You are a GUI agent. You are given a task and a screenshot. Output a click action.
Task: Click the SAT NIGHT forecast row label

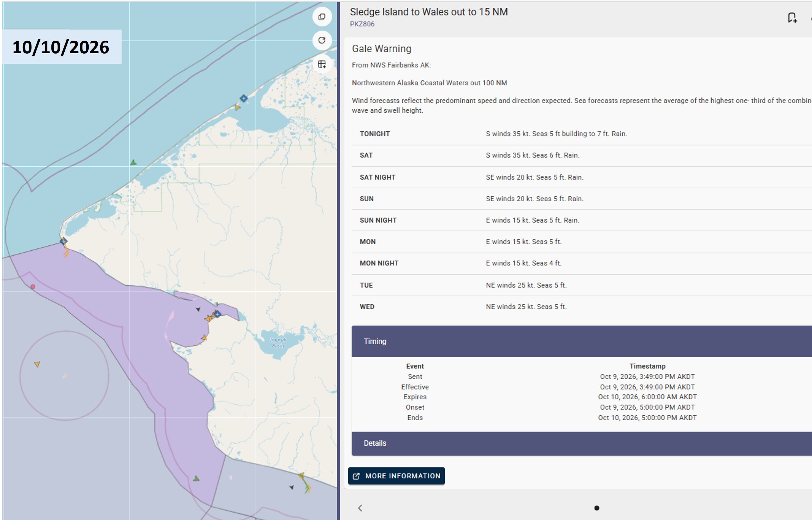point(377,177)
